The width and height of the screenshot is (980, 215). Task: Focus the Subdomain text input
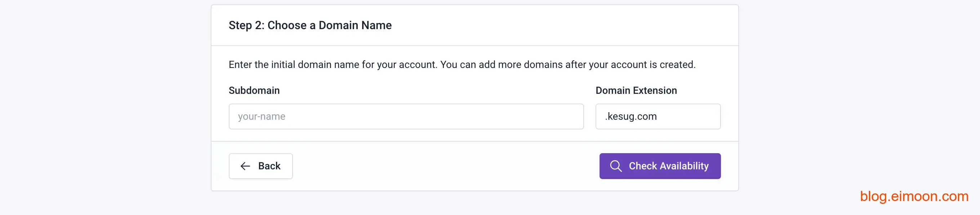[406, 116]
